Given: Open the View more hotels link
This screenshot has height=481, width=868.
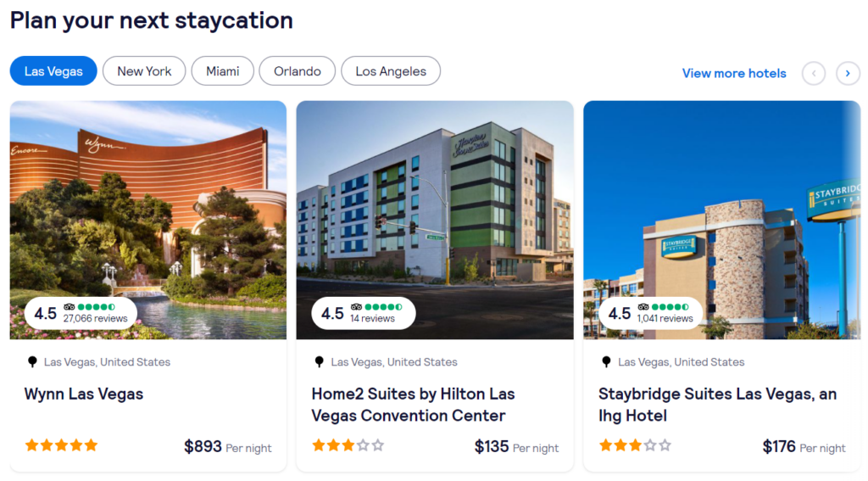Looking at the screenshot, I should tap(734, 73).
